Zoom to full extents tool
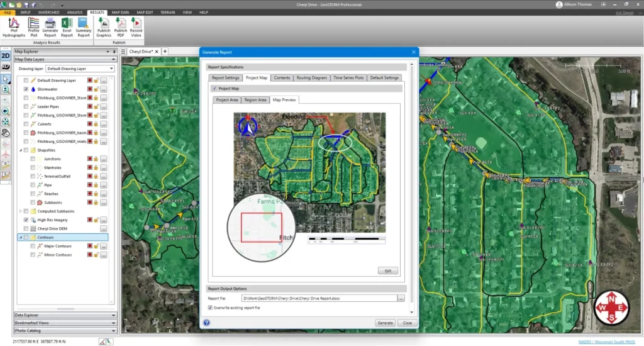Image resolution: width=644 pixels, height=346 pixels. pyautogui.click(x=6, y=121)
